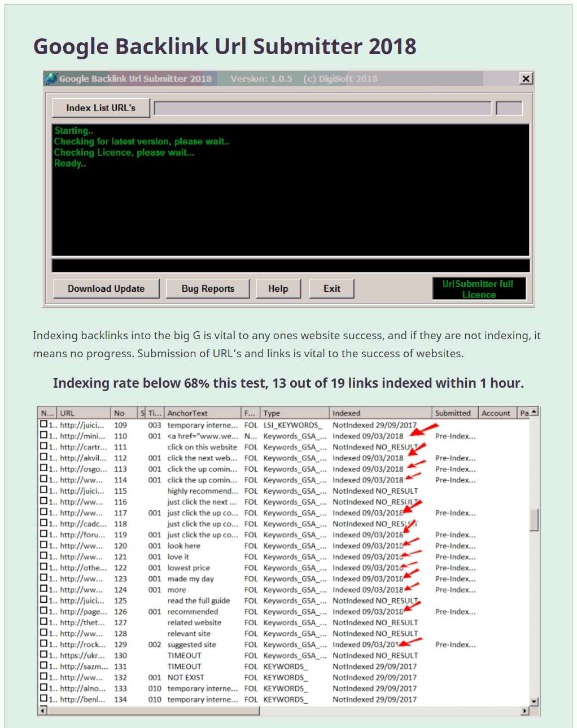577x728 pixels.
Task: Tick the checkbox for row 112
Action: click(43, 457)
